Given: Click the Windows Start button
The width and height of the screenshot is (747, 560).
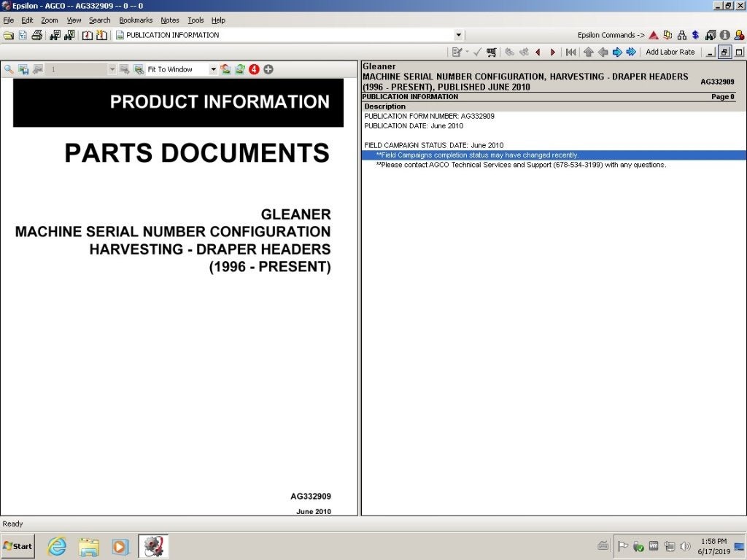Looking at the screenshot, I should click(x=18, y=546).
